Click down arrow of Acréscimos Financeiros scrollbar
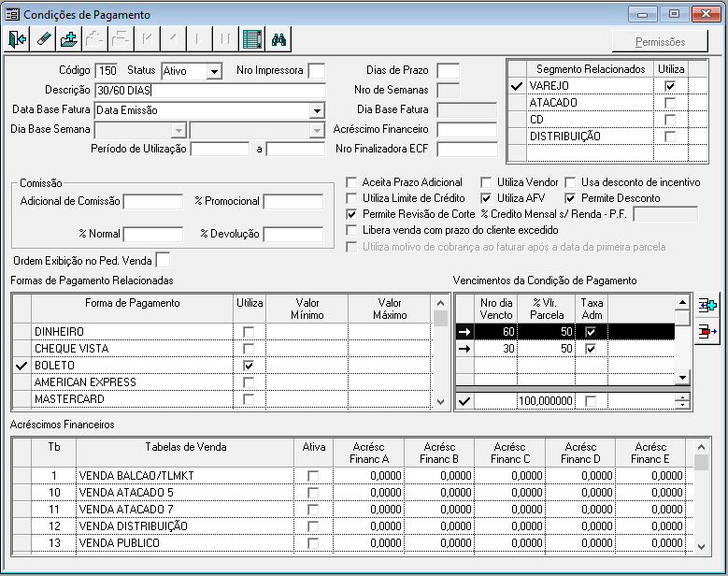The width and height of the screenshot is (728, 576). click(701, 547)
